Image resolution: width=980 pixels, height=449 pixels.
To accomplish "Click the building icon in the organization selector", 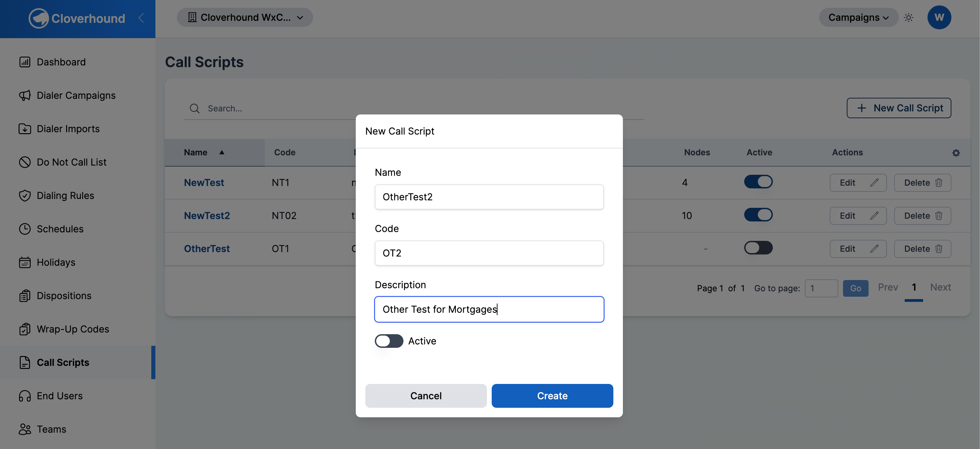I will coord(192,17).
